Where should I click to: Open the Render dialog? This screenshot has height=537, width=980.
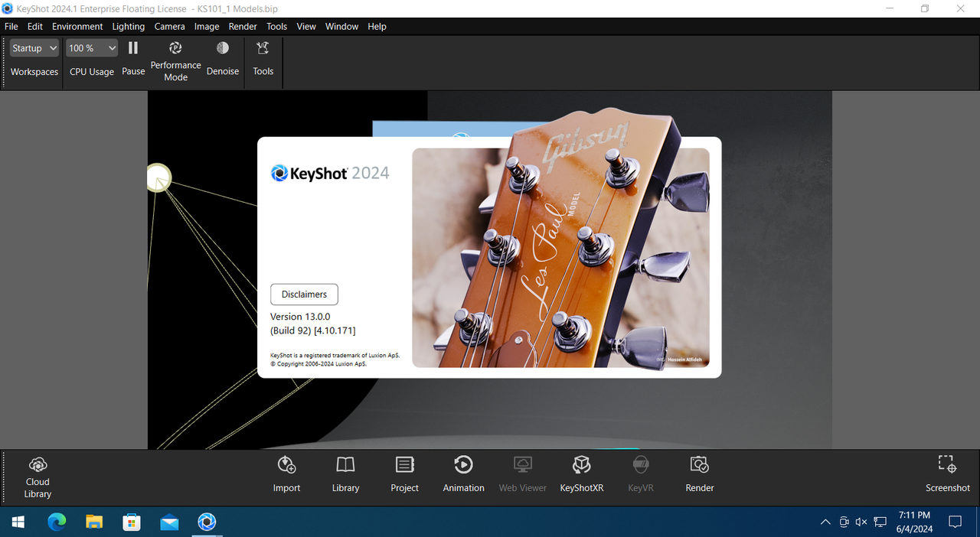point(700,474)
